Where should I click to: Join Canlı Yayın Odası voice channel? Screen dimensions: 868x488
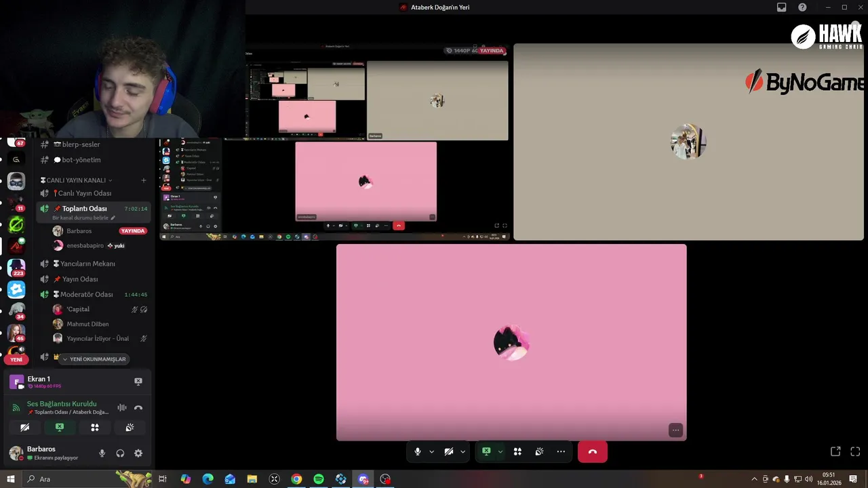click(94, 193)
